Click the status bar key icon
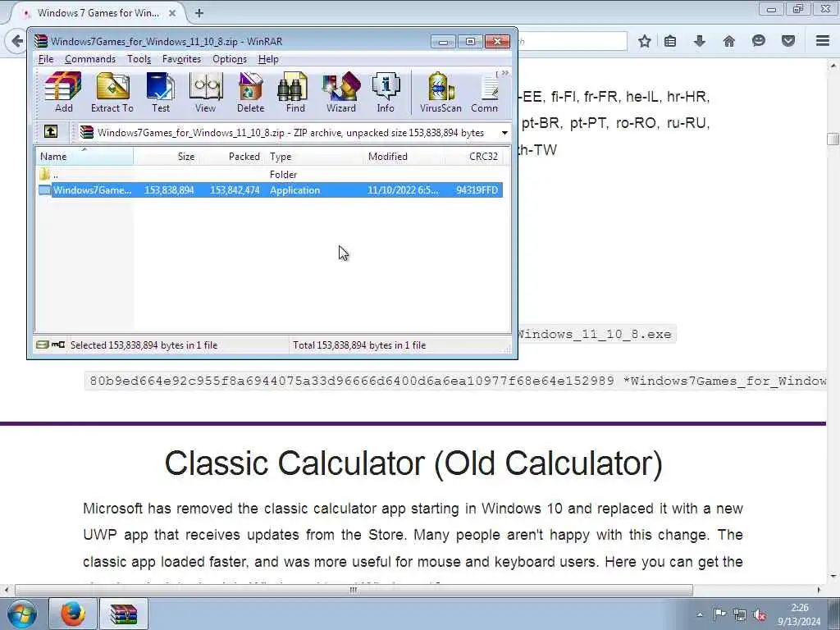This screenshot has width=840, height=630. (58, 345)
